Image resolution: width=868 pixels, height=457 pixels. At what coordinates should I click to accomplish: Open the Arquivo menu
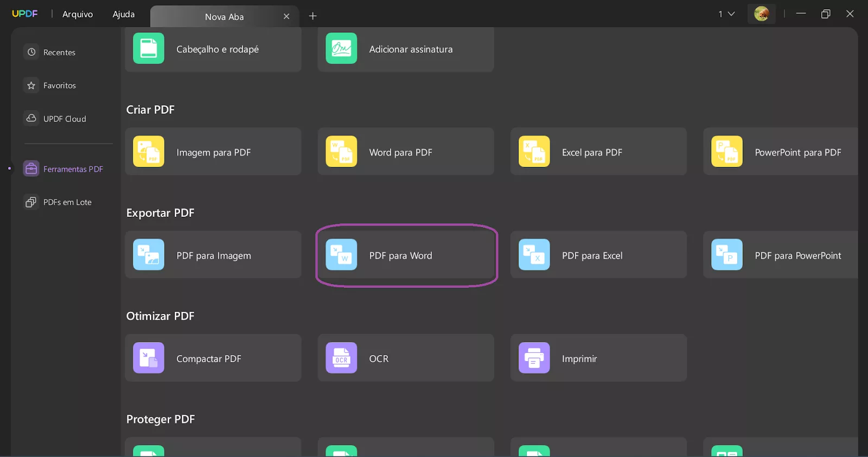[x=78, y=14]
